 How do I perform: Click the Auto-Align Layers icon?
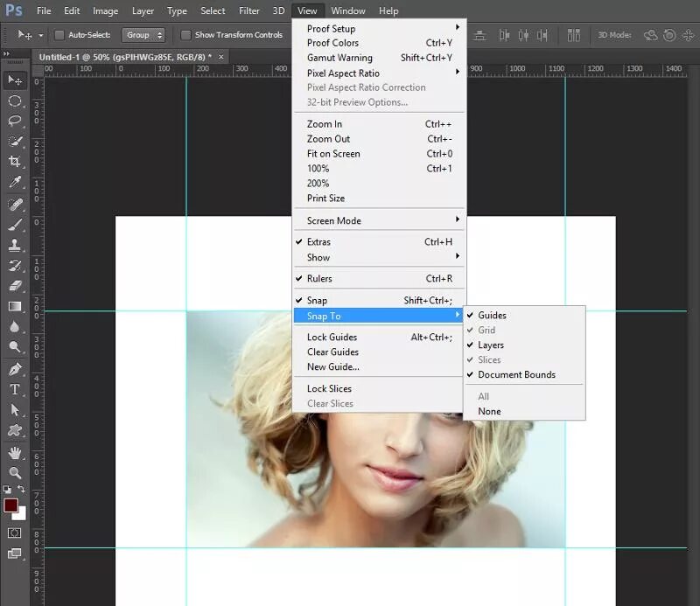[x=574, y=35]
